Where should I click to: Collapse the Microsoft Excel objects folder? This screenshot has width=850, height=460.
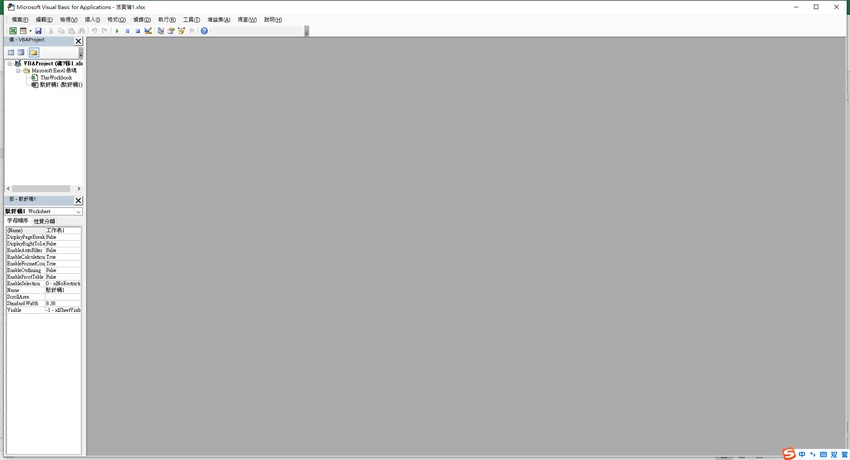tap(18, 70)
